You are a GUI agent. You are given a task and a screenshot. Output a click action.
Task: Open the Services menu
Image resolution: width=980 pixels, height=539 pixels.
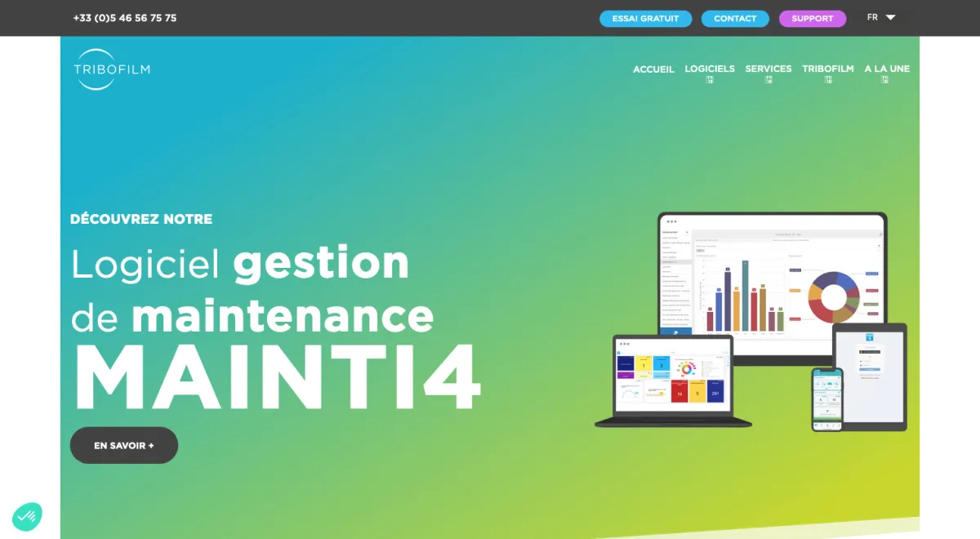tap(768, 69)
